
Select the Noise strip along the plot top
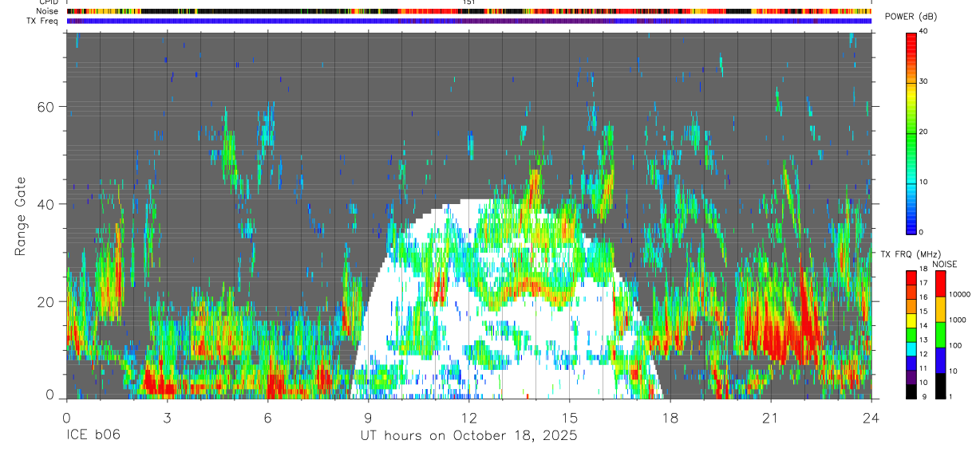pyautogui.click(x=469, y=11)
